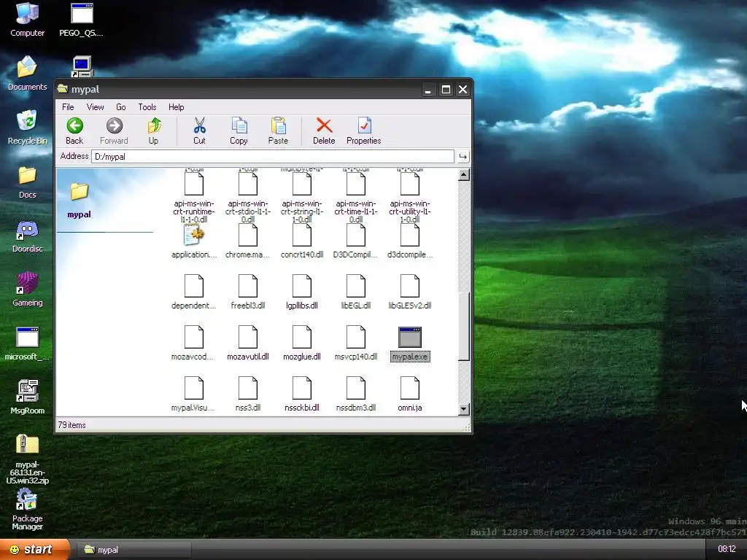Image resolution: width=747 pixels, height=560 pixels.
Task: Select the Computer desktop icon
Action: pyautogui.click(x=27, y=20)
